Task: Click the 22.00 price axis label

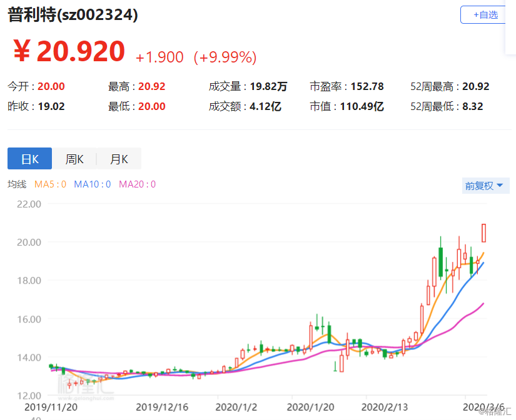Action: tap(29, 204)
